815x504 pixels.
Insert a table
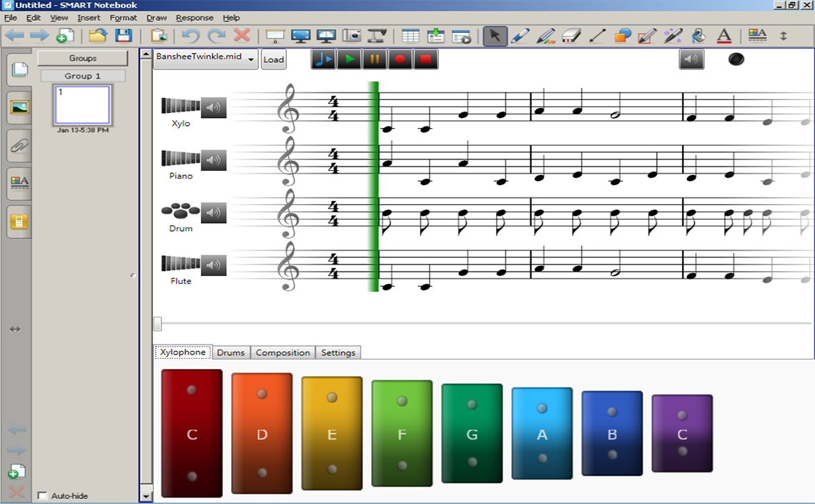[x=410, y=36]
